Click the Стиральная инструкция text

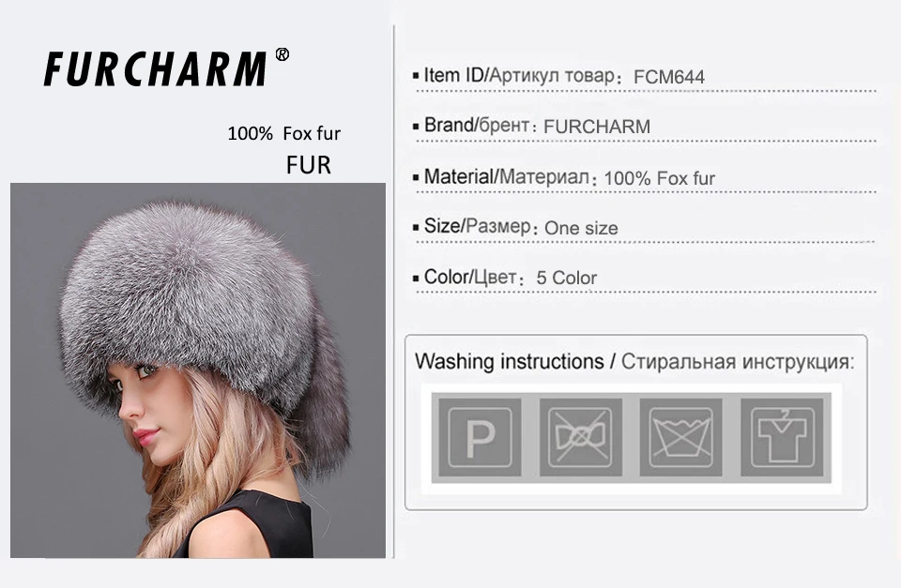click(x=738, y=362)
